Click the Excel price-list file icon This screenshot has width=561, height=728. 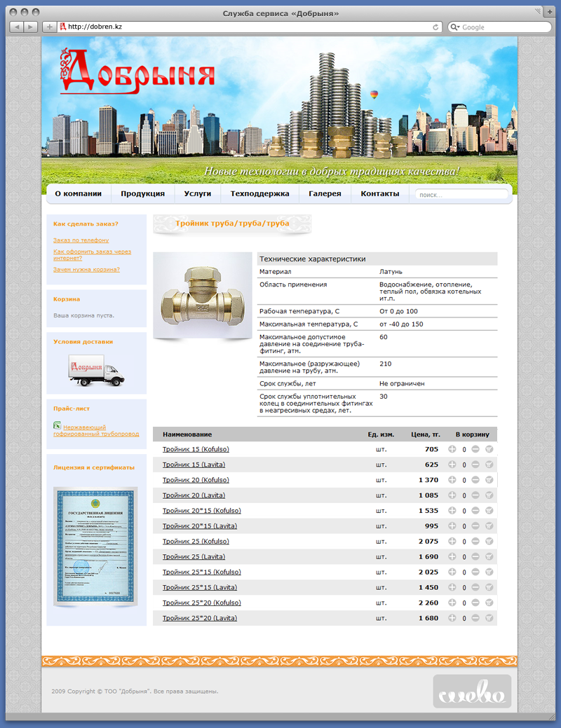pyautogui.click(x=58, y=425)
